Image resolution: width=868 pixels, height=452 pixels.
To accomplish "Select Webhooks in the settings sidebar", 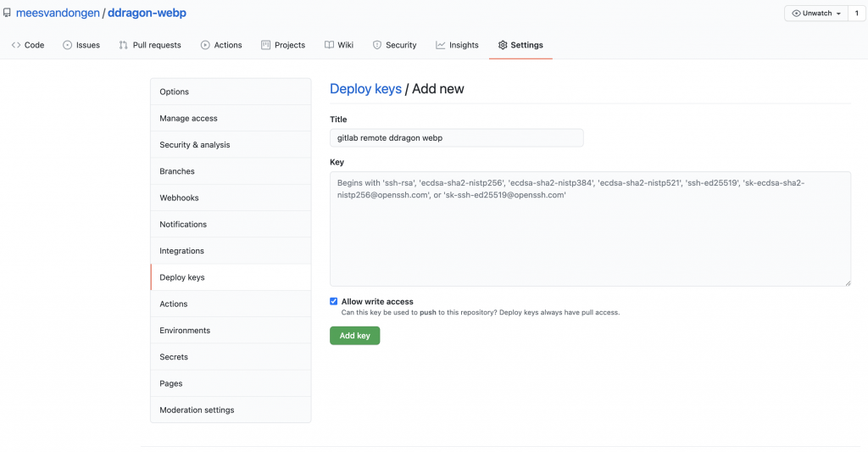I will [179, 198].
